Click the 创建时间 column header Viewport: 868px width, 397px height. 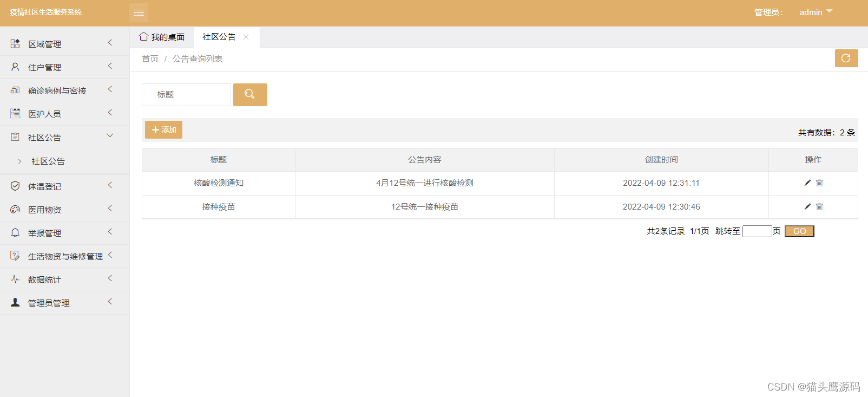(x=661, y=160)
